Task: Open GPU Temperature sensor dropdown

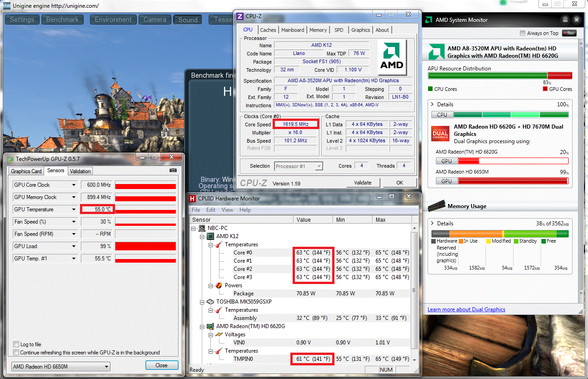Action: click(74, 209)
